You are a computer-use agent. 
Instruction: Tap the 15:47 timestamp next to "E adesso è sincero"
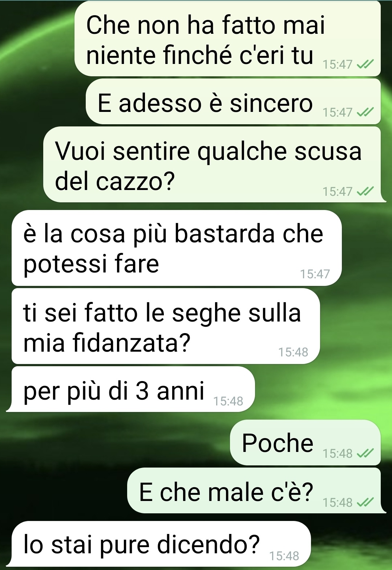[x=338, y=113]
